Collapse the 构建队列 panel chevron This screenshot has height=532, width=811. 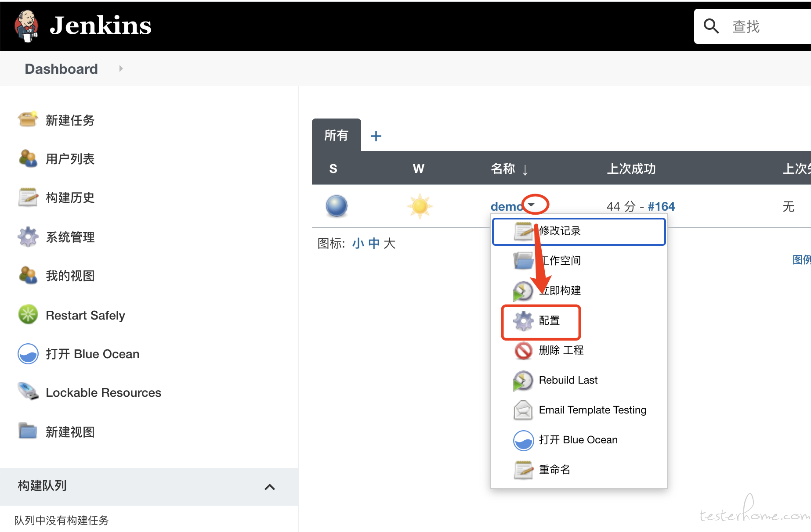(270, 487)
